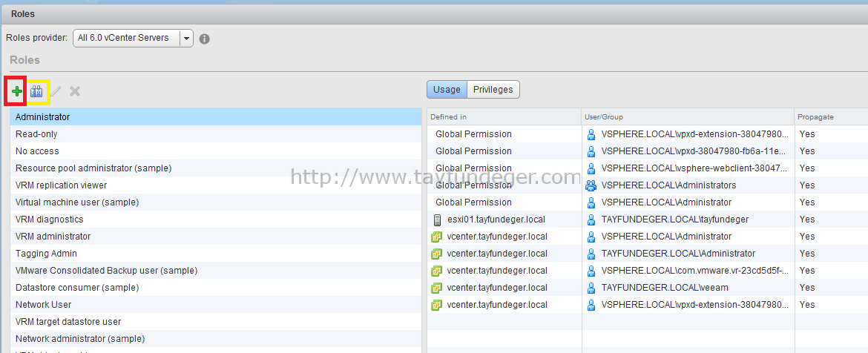Select the TAYFUNDEGER.LOCAL\veeam user entry
Image resolution: width=868 pixels, height=353 pixels.
tap(665, 288)
